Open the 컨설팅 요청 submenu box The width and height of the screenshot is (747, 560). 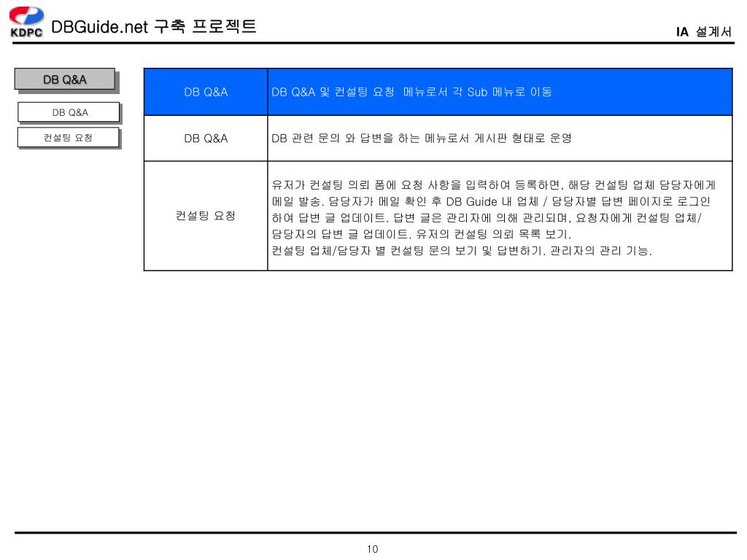[68, 138]
